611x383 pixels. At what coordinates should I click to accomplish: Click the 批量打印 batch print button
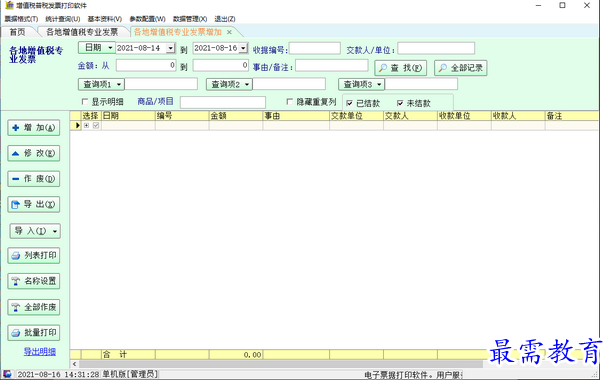[x=34, y=333]
